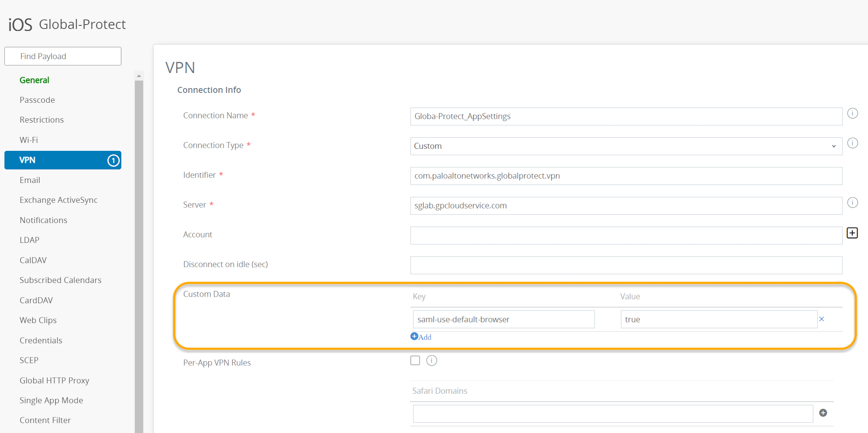
Task: Click plus icon to add an Account value
Action: pos(852,233)
